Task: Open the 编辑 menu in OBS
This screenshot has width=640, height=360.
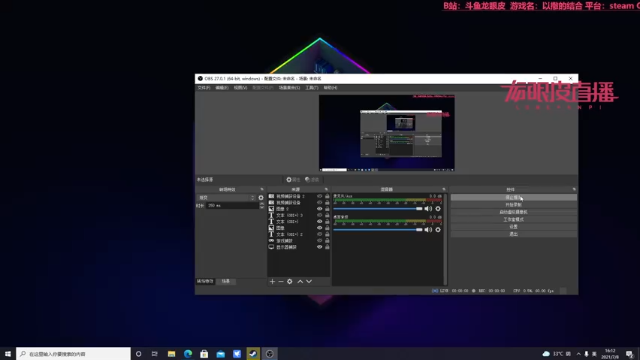Action: (222, 88)
